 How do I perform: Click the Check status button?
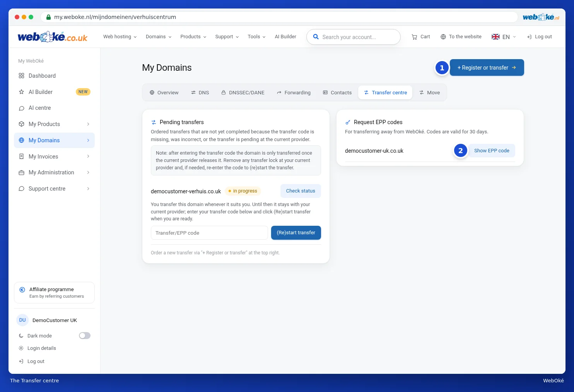pos(301,191)
